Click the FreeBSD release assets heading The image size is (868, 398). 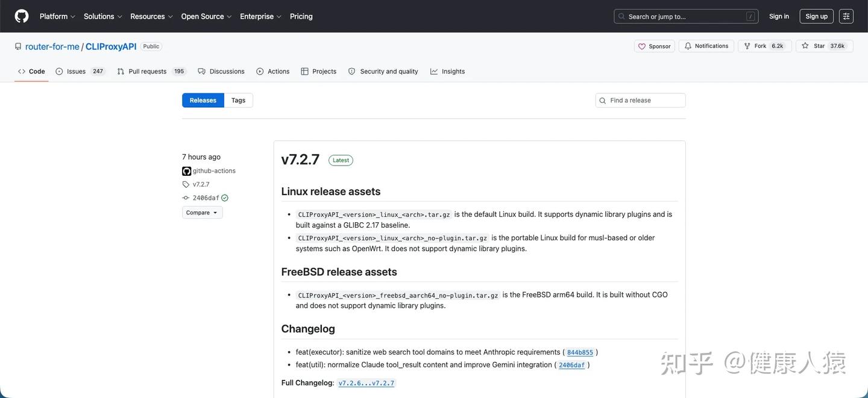(339, 272)
